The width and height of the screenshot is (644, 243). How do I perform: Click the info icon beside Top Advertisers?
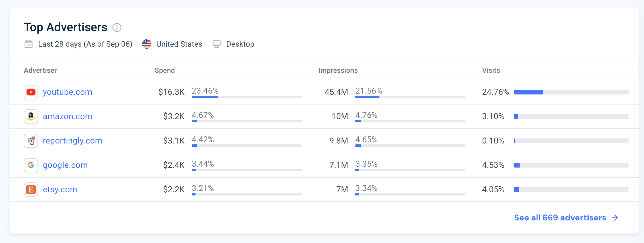click(117, 28)
